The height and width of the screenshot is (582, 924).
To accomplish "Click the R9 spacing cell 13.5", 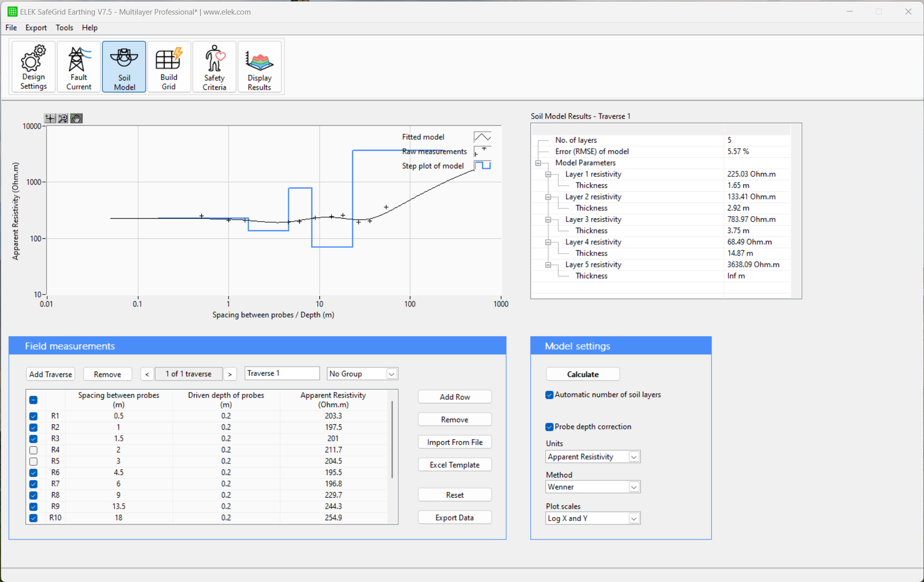I will 119,507.
